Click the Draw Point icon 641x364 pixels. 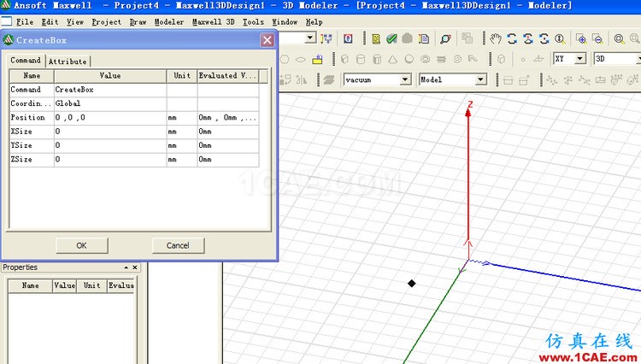pos(523,59)
